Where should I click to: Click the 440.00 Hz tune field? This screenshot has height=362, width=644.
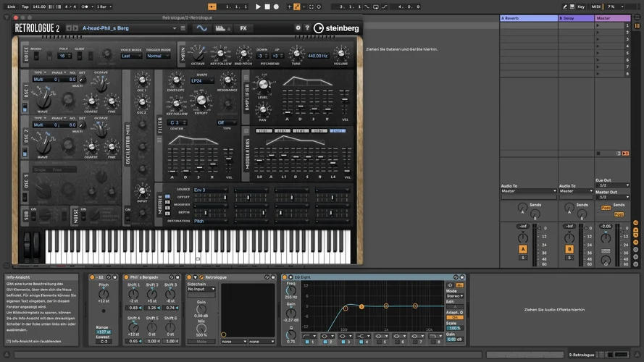[319, 56]
